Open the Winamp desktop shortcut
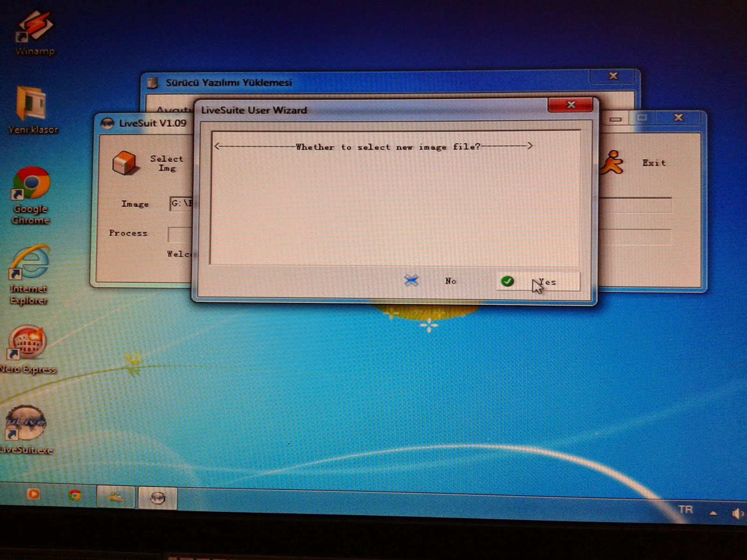 click(35, 33)
